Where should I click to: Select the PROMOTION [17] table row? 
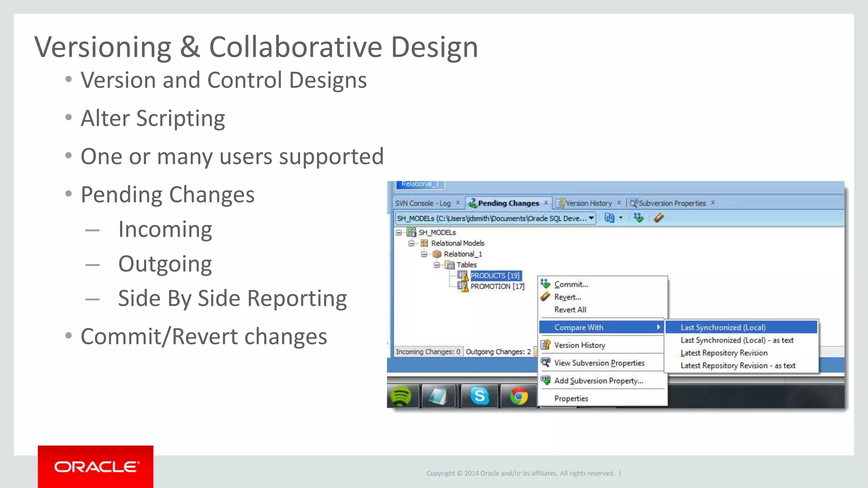497,287
